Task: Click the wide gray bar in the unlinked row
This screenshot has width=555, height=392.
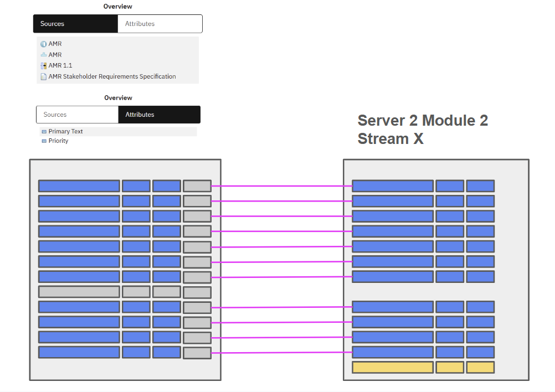Action: click(79, 292)
